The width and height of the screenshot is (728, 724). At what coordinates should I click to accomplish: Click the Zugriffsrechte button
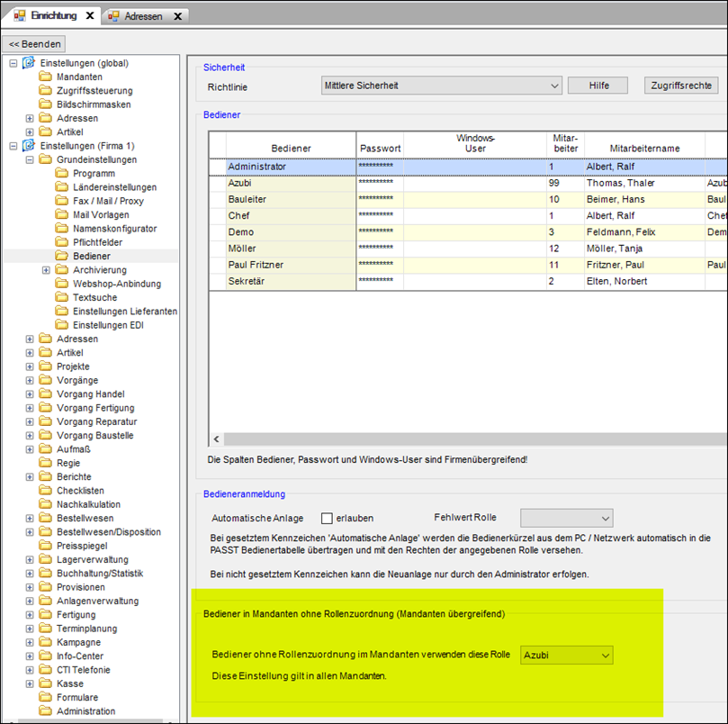(681, 86)
